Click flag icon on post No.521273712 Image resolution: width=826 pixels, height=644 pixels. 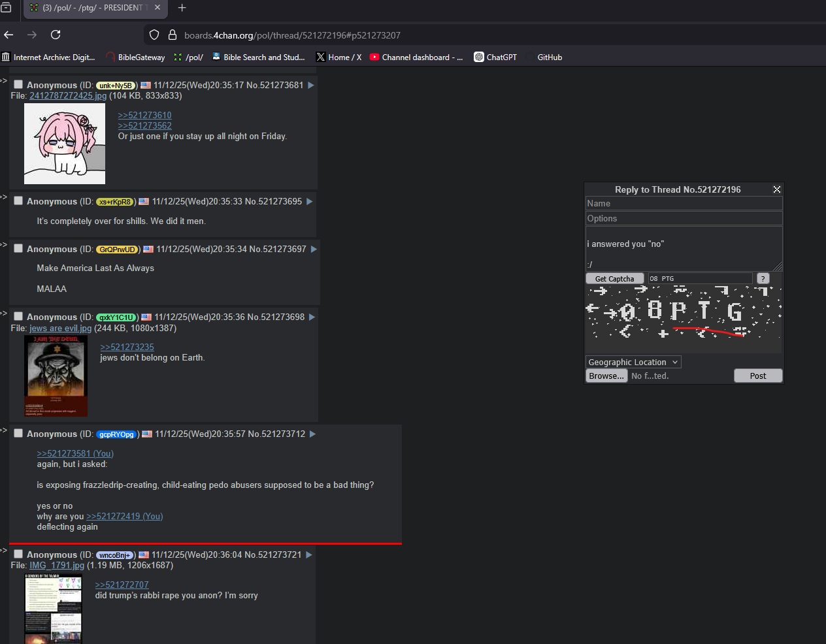pyautogui.click(x=147, y=434)
